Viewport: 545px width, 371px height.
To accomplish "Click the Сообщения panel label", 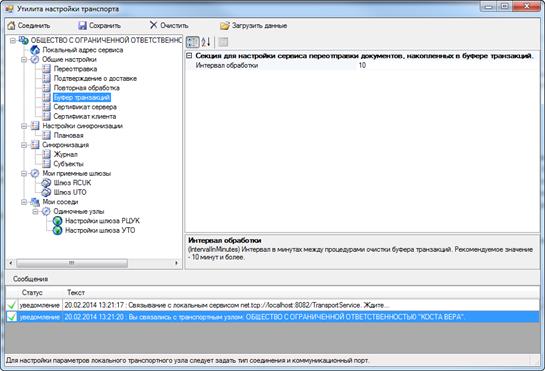I will (31, 279).
